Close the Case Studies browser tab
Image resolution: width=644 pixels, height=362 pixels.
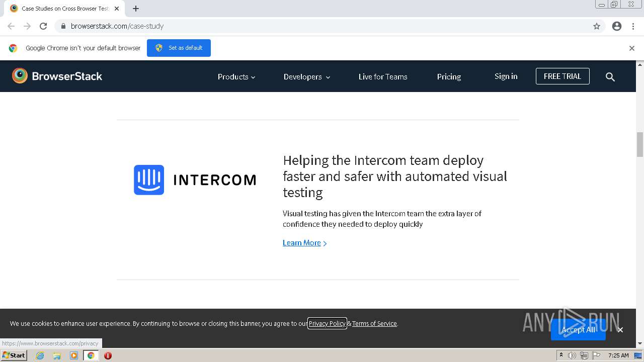pos(117,9)
